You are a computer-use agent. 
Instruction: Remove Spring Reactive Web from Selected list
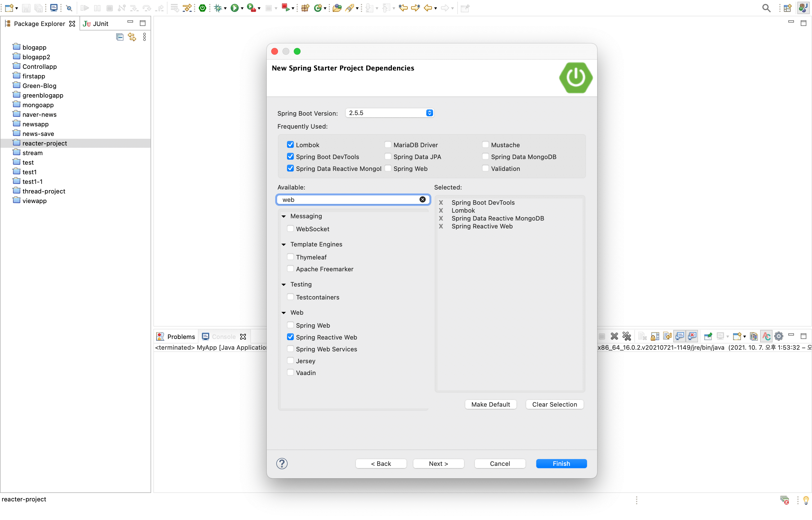pos(441,226)
